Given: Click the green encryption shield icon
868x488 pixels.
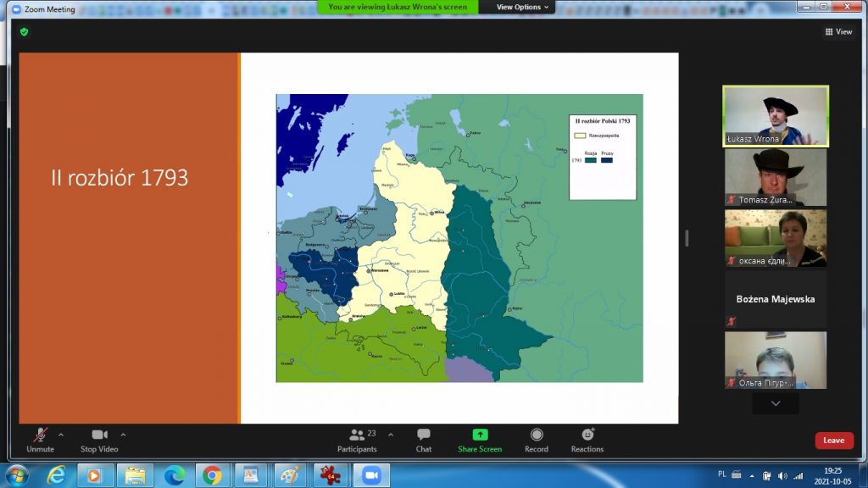Looking at the screenshot, I should (25, 31).
